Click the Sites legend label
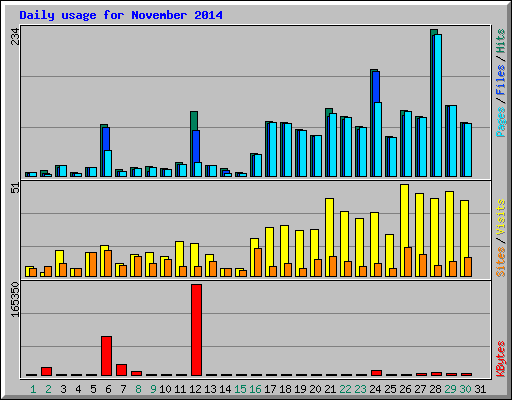The height and width of the screenshot is (400, 512). coord(500,262)
